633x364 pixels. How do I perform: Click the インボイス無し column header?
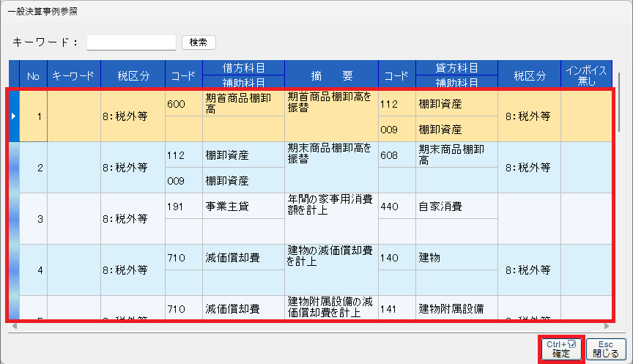coord(586,75)
